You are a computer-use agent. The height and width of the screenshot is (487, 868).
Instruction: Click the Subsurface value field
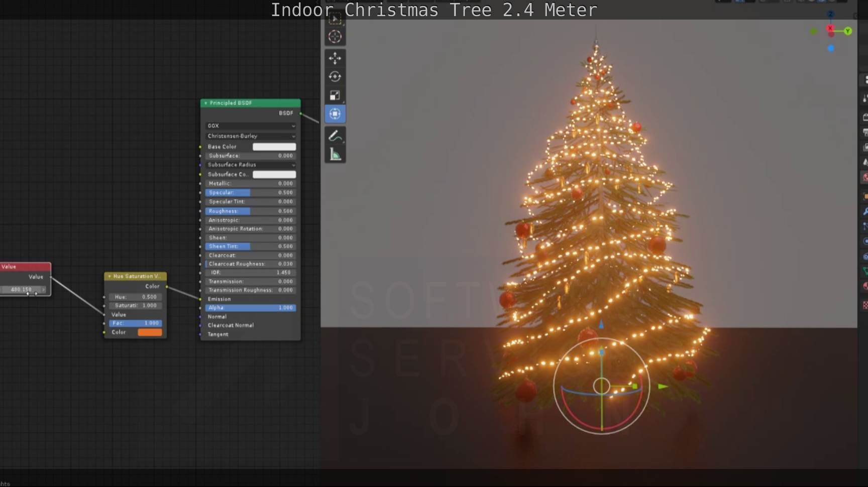tap(251, 156)
